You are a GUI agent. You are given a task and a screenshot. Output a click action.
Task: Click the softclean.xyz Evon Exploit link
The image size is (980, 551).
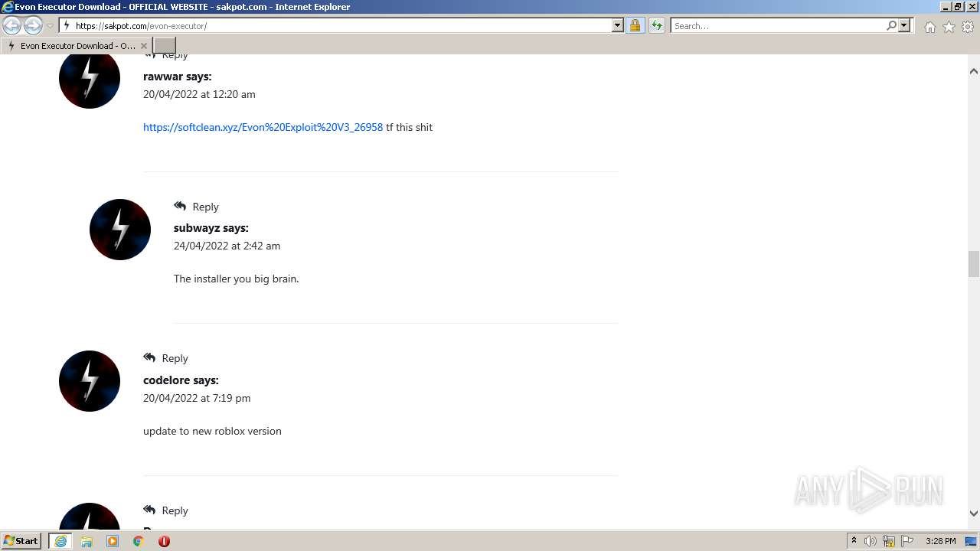point(263,127)
